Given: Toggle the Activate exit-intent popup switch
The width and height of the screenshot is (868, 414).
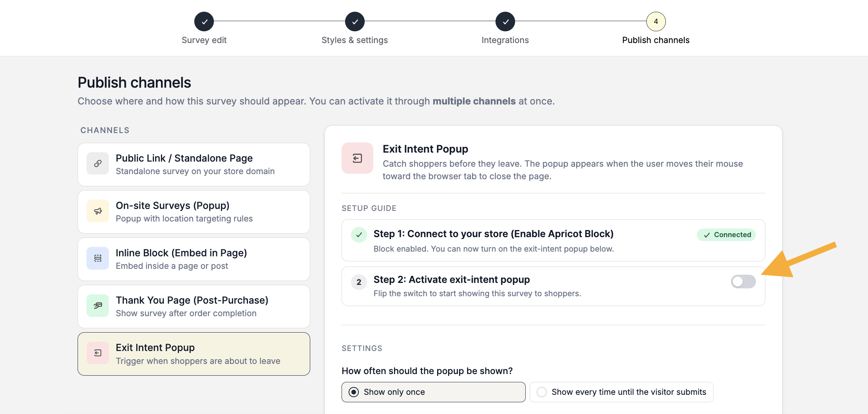Looking at the screenshot, I should tap(743, 281).
